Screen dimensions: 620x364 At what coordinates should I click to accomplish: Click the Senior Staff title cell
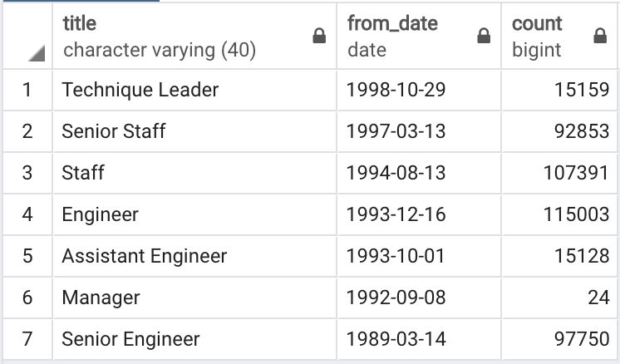113,131
